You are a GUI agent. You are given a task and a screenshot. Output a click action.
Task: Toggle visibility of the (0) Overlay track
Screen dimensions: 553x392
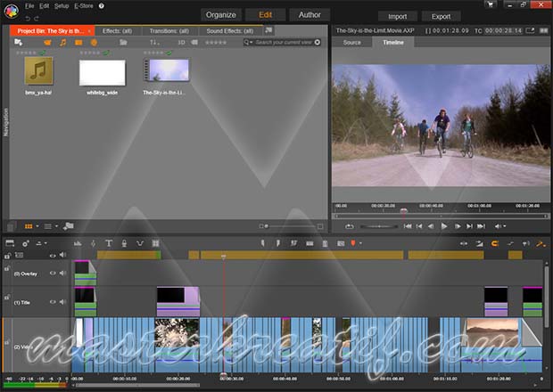point(53,273)
